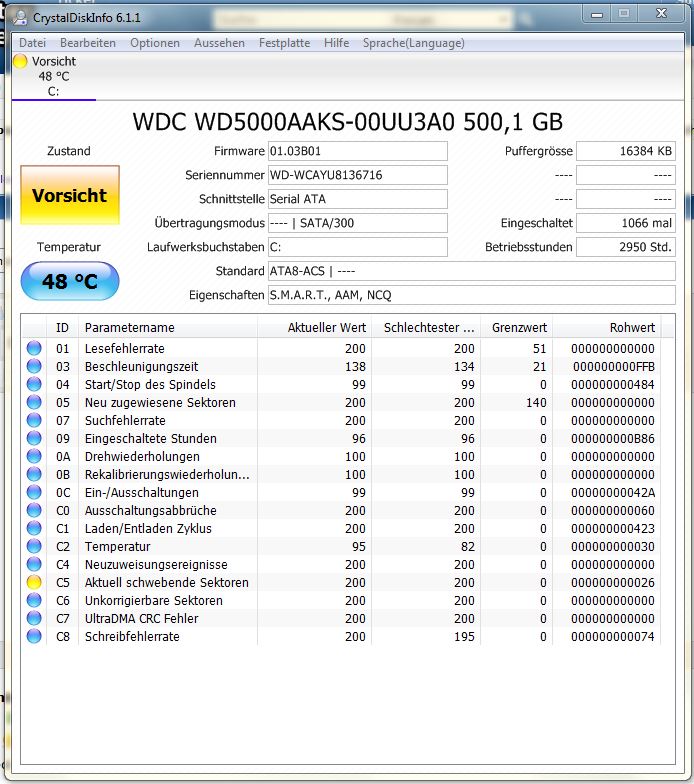
Task: Click blue status orb for UltraDMA CRC Fehler
Action: [x=34, y=618]
